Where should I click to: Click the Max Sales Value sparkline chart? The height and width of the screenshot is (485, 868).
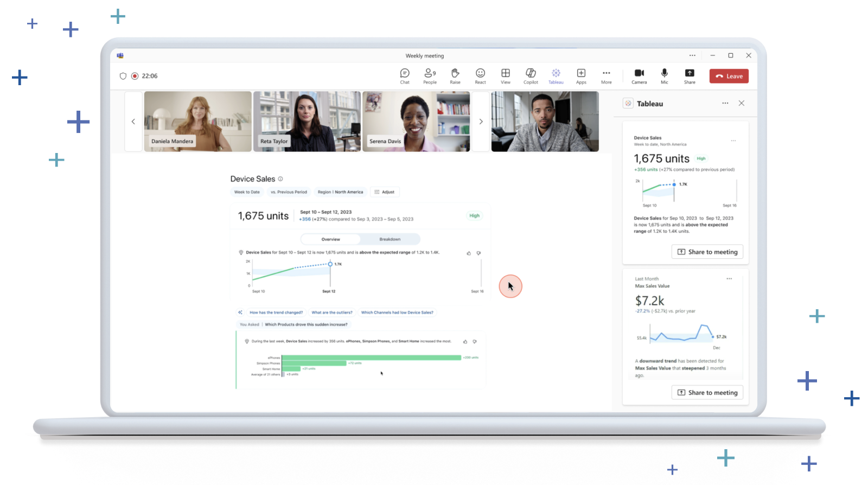(682, 333)
